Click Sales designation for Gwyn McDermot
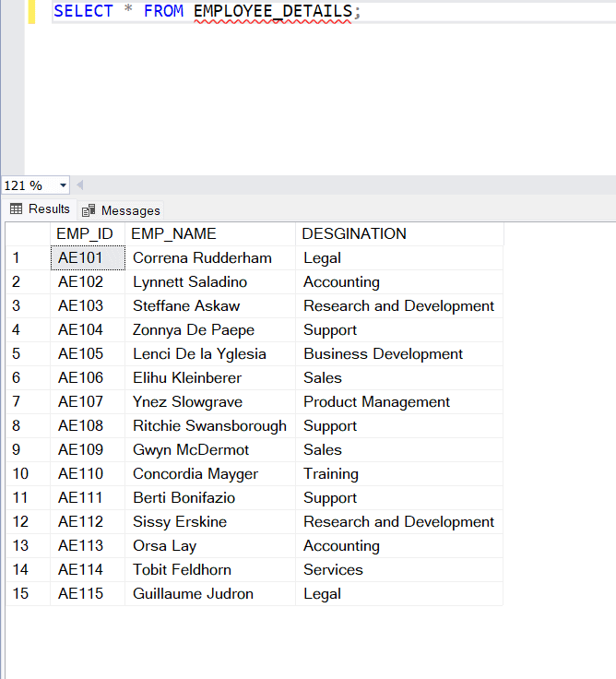Viewport: 616px width, 679px height. point(399,449)
